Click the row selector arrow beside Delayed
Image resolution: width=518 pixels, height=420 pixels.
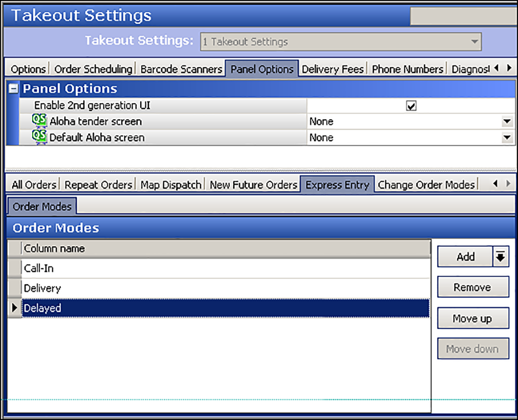pos(15,308)
